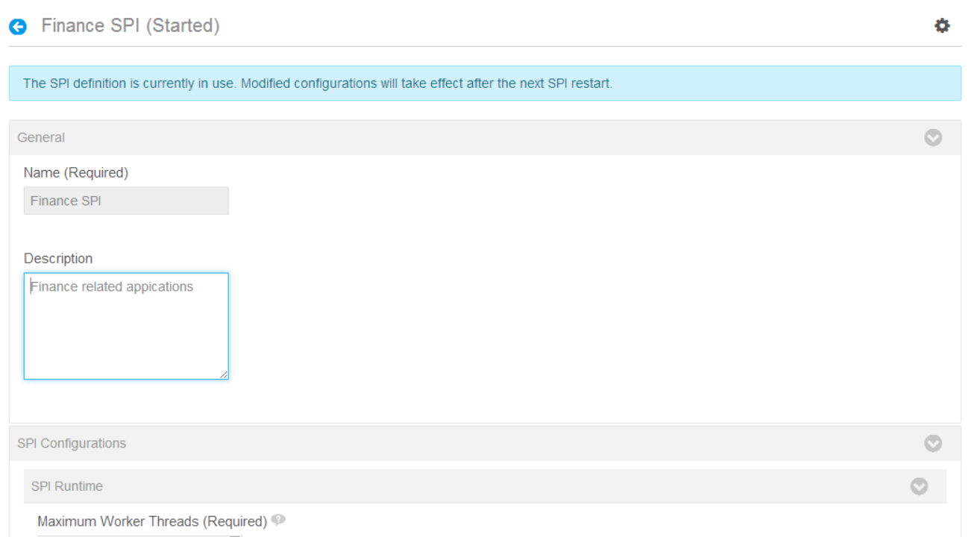Open the settings gear menu
Screen dimensions: 980x537
click(x=942, y=26)
